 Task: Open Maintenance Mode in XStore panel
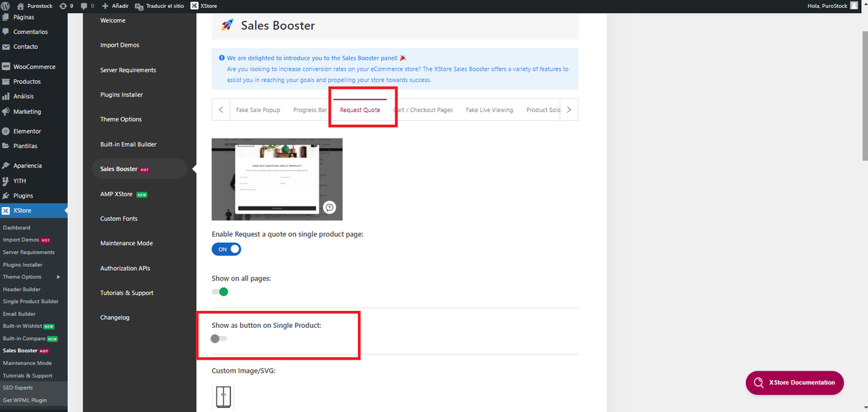pos(126,243)
